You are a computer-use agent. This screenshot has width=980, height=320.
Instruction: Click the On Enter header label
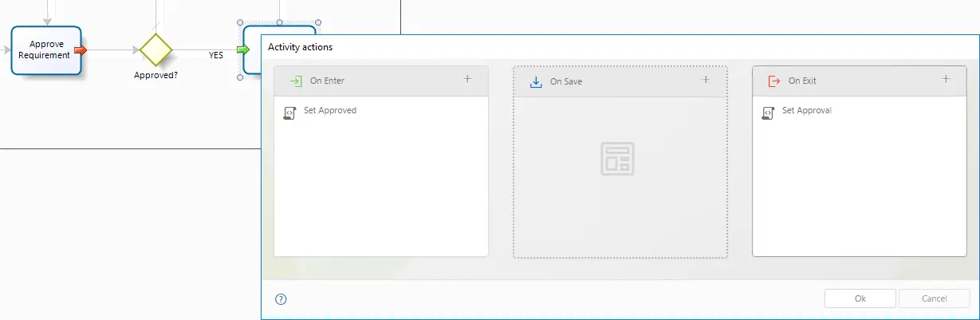(327, 81)
